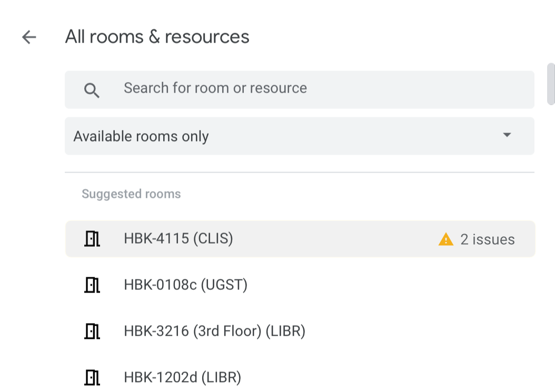Click the Suggested rooms section label
The image size is (555, 392).
pyautogui.click(x=131, y=194)
